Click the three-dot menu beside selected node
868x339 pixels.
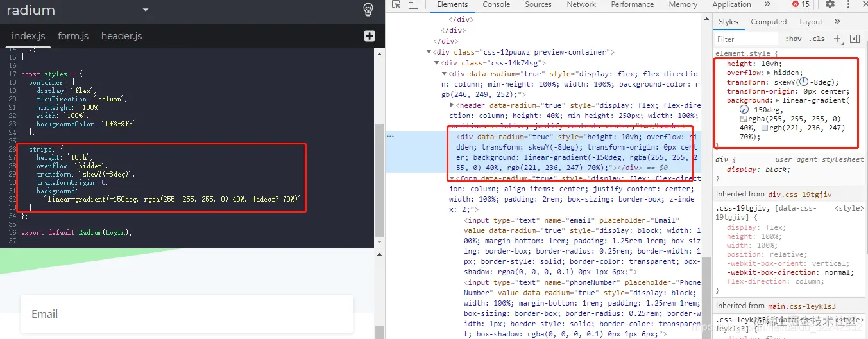click(x=390, y=136)
